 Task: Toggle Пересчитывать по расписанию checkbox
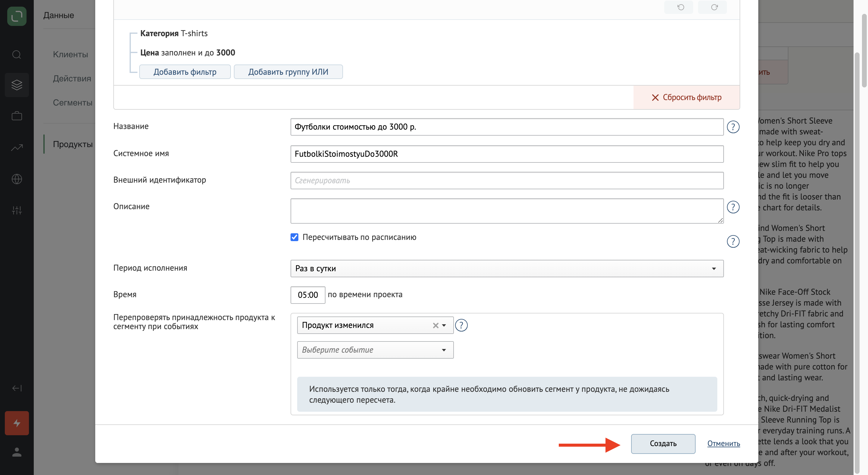click(x=294, y=237)
